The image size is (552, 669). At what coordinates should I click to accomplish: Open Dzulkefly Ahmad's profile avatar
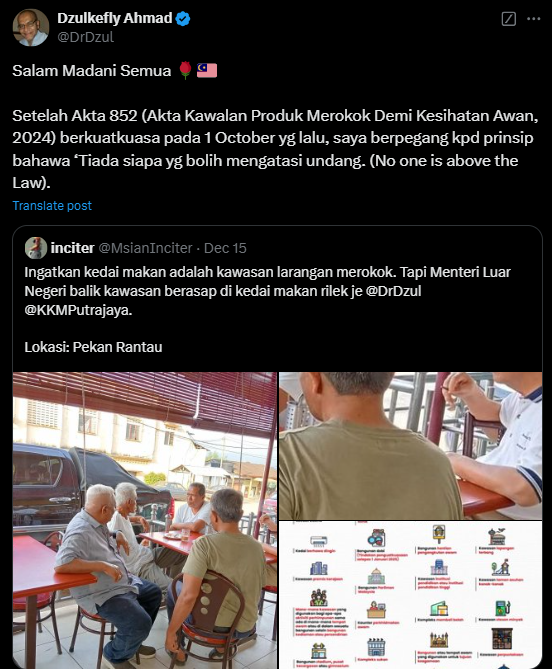click(30, 27)
